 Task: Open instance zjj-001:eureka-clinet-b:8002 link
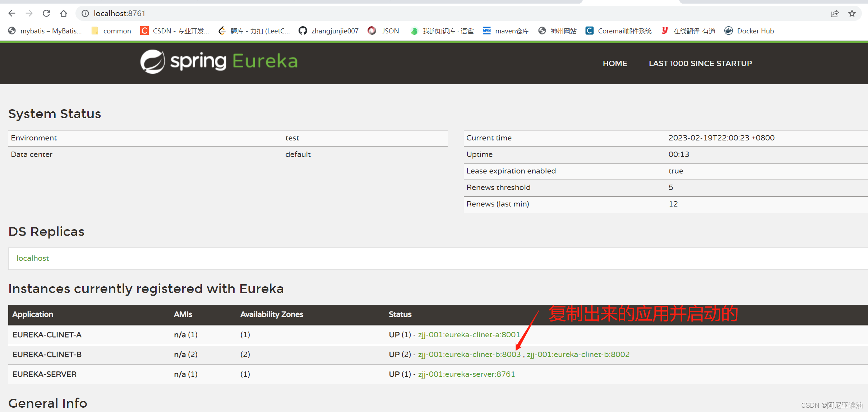(x=578, y=354)
